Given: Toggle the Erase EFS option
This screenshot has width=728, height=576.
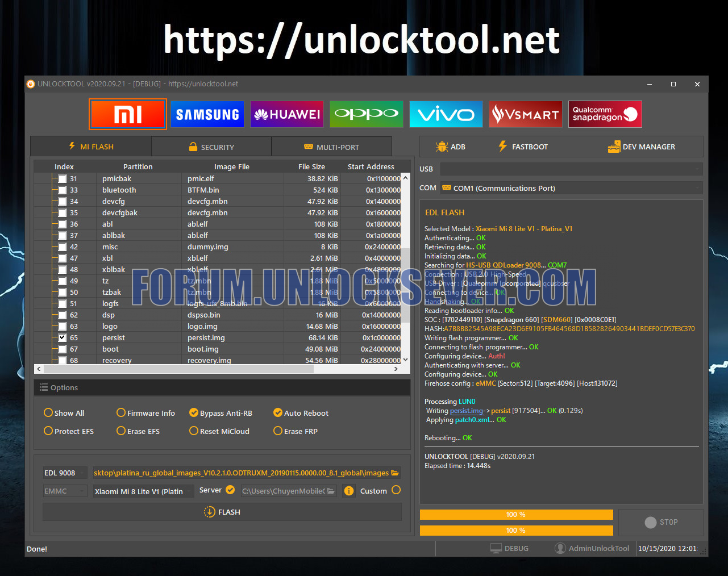Looking at the screenshot, I should coord(121,431).
